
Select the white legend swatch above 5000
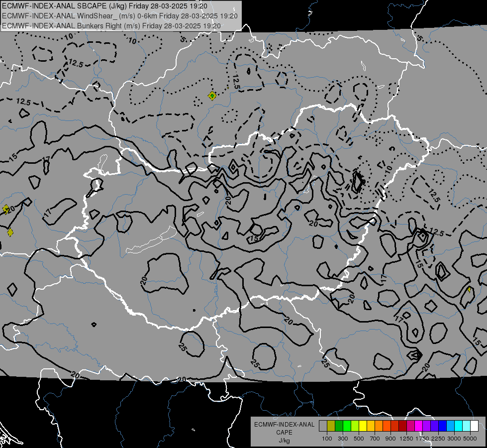click(475, 426)
